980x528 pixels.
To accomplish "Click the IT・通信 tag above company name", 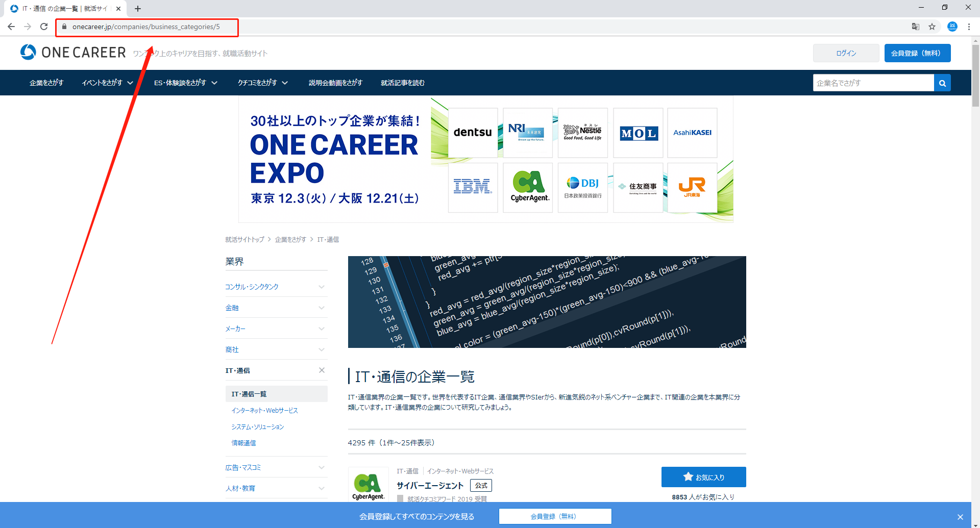I will (407, 471).
